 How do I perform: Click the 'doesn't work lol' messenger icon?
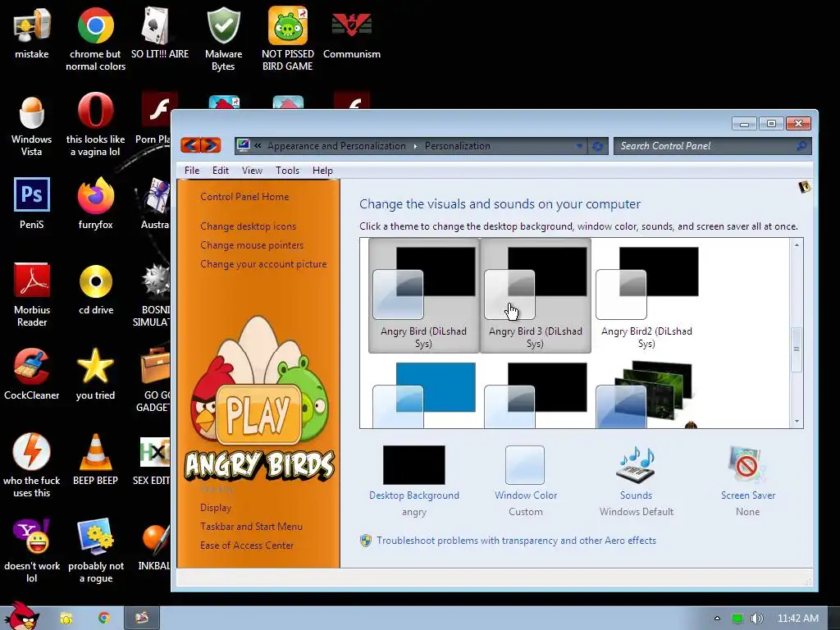[32, 550]
